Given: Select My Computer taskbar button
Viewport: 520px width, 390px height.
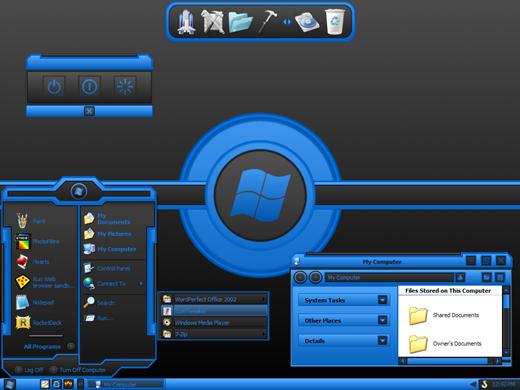Looking at the screenshot, I should point(125,384).
